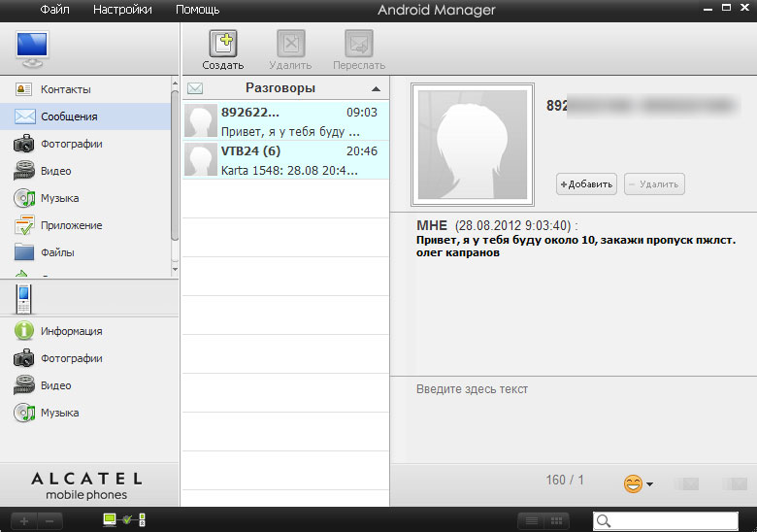
Task: Select Фотографии under the computer section
Action: pos(71,144)
